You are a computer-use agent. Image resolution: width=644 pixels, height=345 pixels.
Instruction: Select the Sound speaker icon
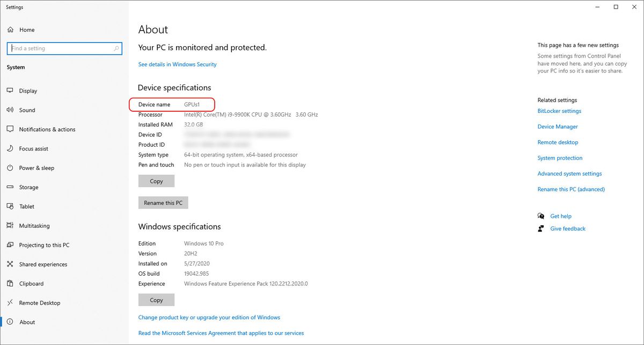10,110
